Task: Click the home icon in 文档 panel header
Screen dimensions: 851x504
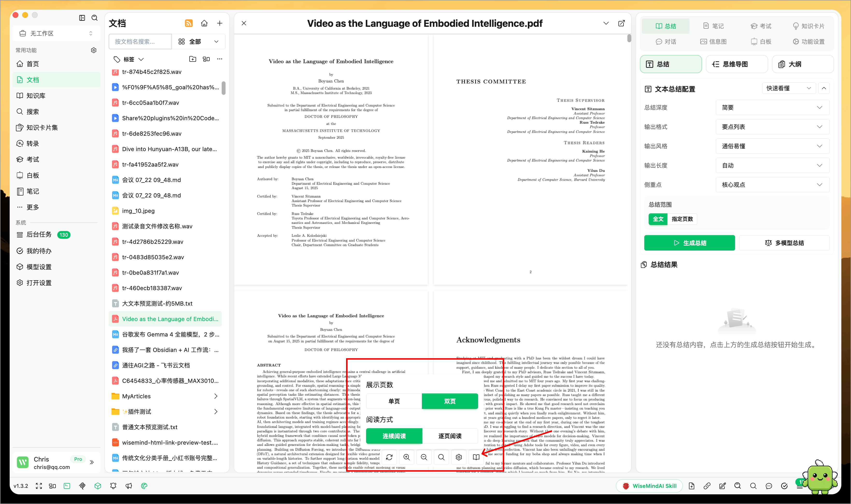Action: pos(204,23)
